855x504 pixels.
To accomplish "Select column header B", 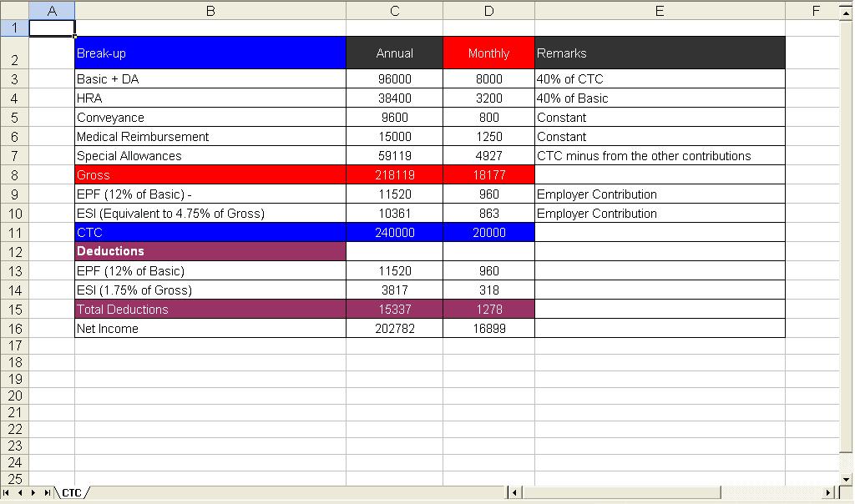I will pos(210,11).
